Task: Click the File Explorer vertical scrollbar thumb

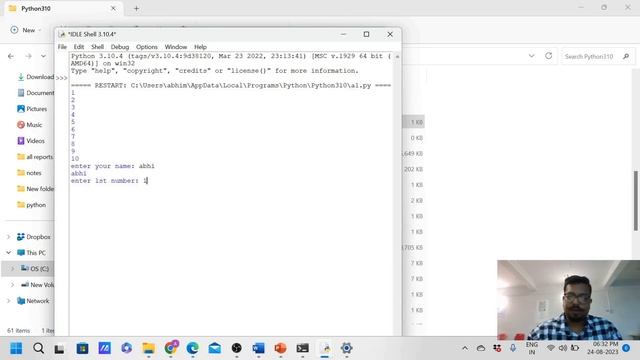Action: pos(636,201)
